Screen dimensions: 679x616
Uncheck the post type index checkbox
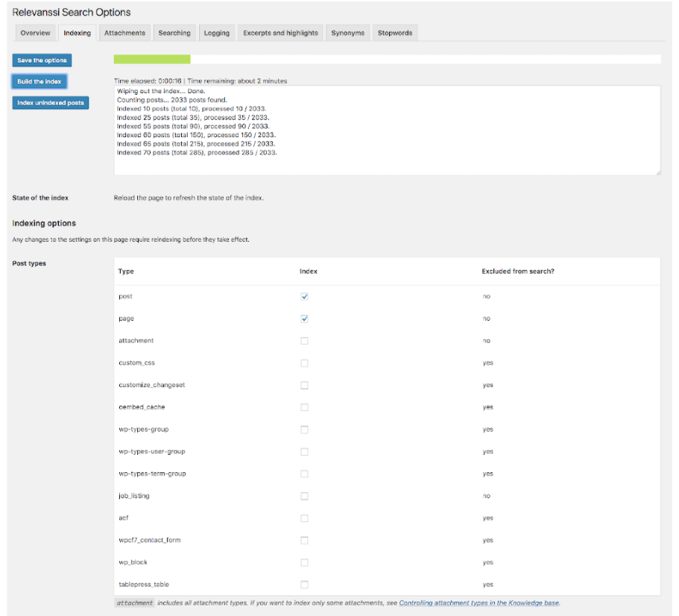coord(304,296)
